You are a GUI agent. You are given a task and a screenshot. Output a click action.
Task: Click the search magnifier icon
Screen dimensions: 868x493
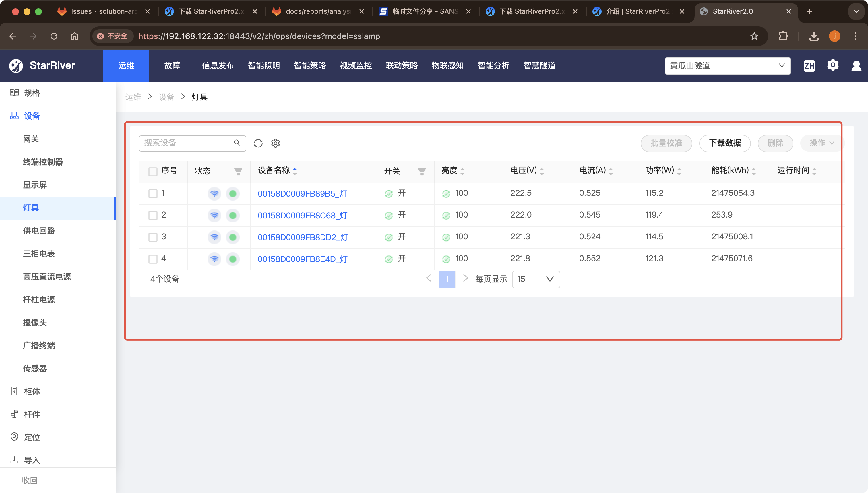(237, 143)
